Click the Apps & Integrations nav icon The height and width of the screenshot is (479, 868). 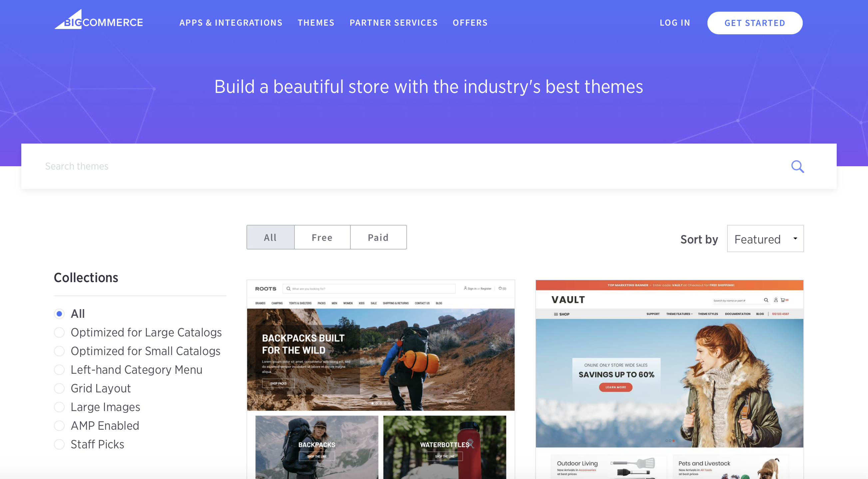pyautogui.click(x=230, y=22)
